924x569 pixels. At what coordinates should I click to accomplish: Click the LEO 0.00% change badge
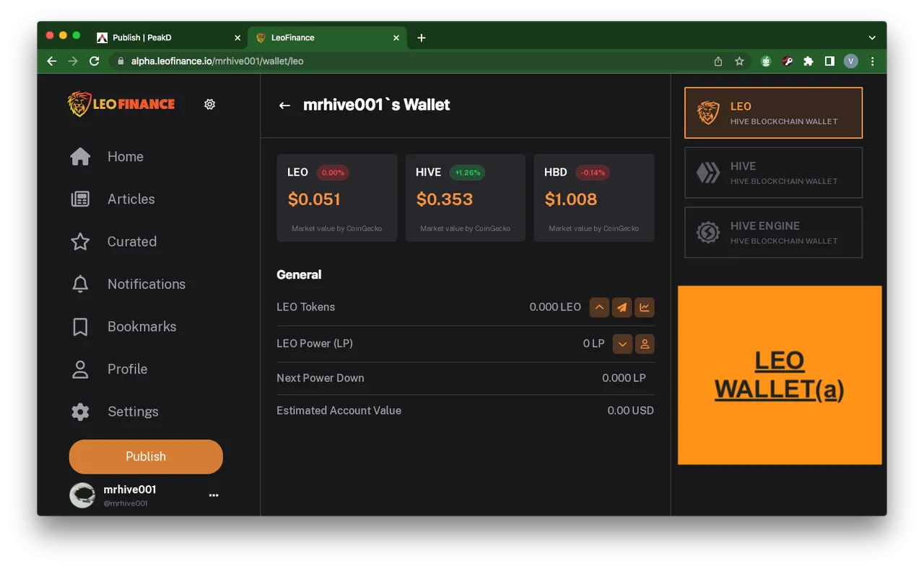point(333,173)
